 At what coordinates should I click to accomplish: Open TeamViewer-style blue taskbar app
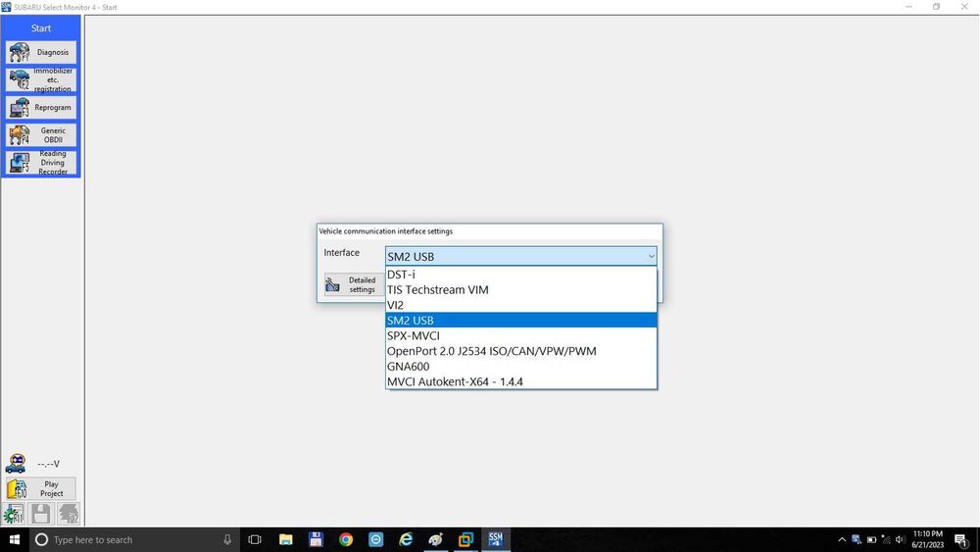(x=375, y=539)
